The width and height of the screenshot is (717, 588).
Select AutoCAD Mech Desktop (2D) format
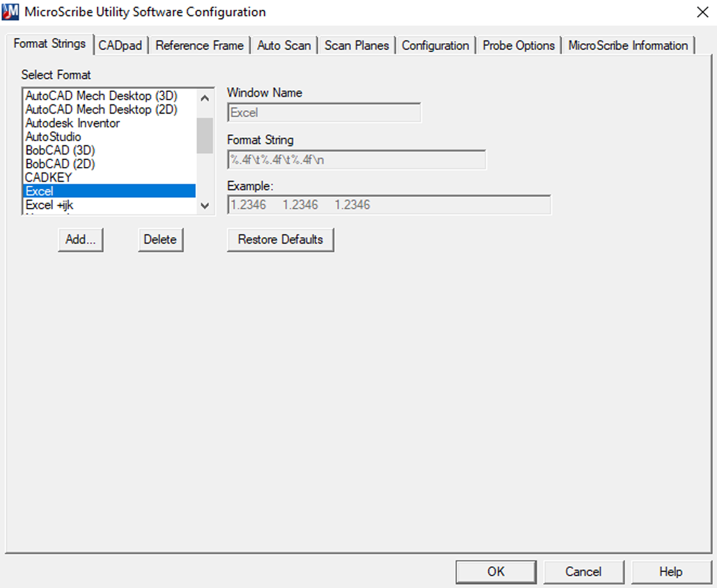(x=110, y=109)
